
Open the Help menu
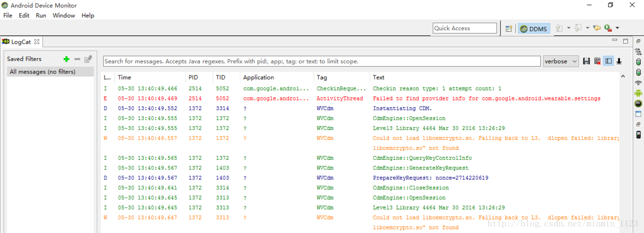[x=88, y=16]
